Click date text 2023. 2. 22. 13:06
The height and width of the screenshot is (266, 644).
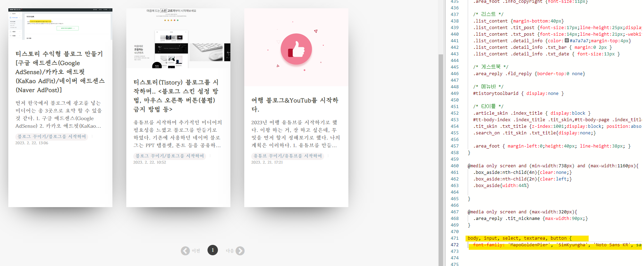(x=32, y=143)
